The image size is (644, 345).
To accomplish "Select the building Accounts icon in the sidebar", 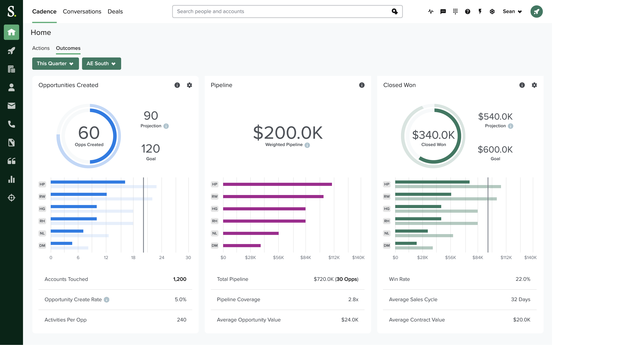I will point(11,69).
